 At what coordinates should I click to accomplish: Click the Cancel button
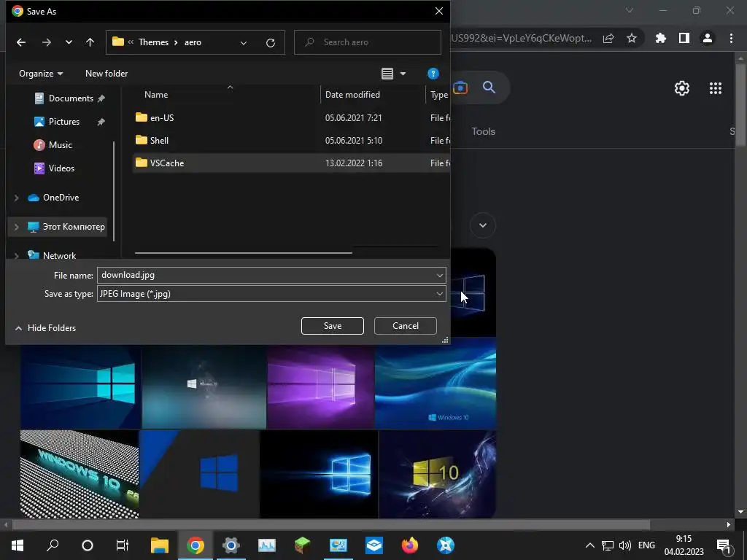[406, 326]
